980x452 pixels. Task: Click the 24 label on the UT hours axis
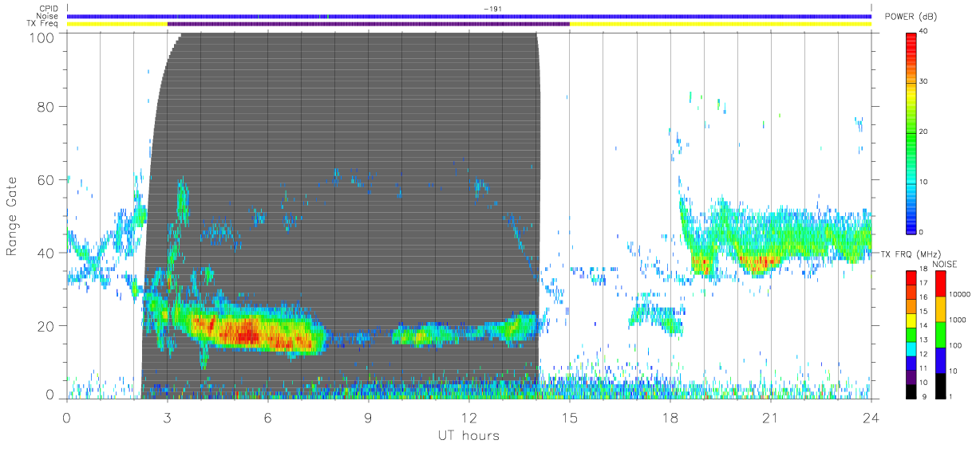871,416
